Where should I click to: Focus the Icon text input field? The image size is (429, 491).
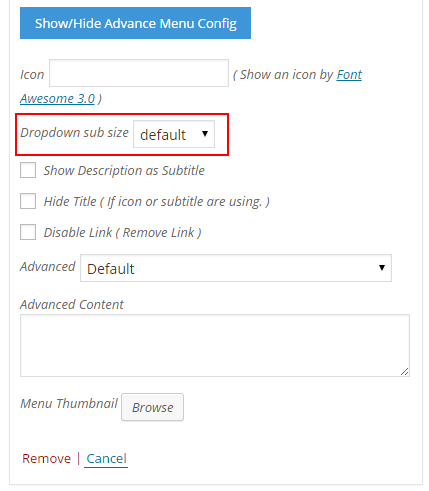[139, 73]
